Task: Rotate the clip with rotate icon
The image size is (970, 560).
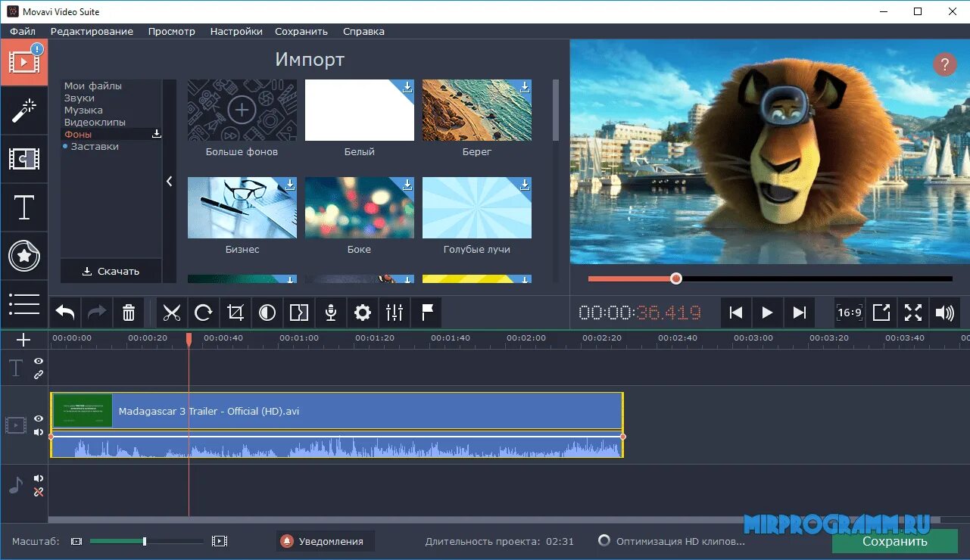Action: 204,313
